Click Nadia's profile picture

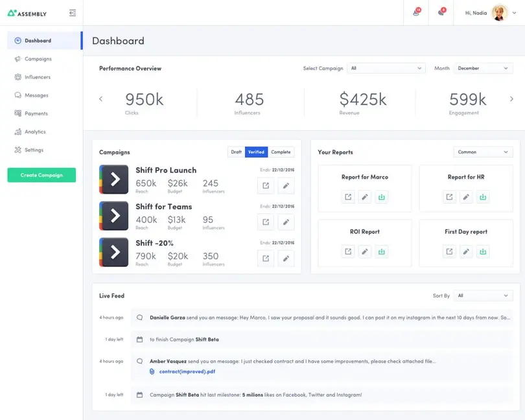click(x=498, y=12)
